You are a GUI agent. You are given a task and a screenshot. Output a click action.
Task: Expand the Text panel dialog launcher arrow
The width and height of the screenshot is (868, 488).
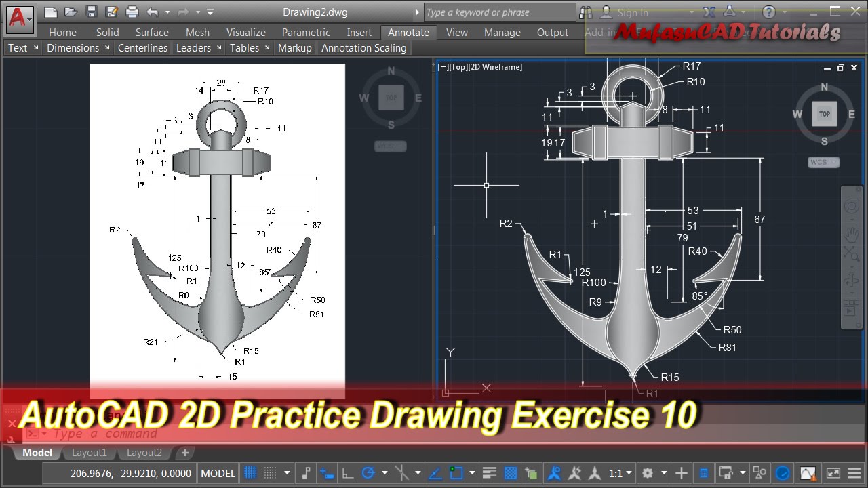35,47
